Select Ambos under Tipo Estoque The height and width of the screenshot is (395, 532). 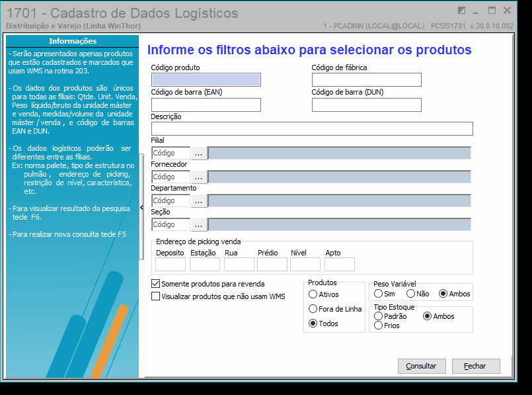click(428, 316)
